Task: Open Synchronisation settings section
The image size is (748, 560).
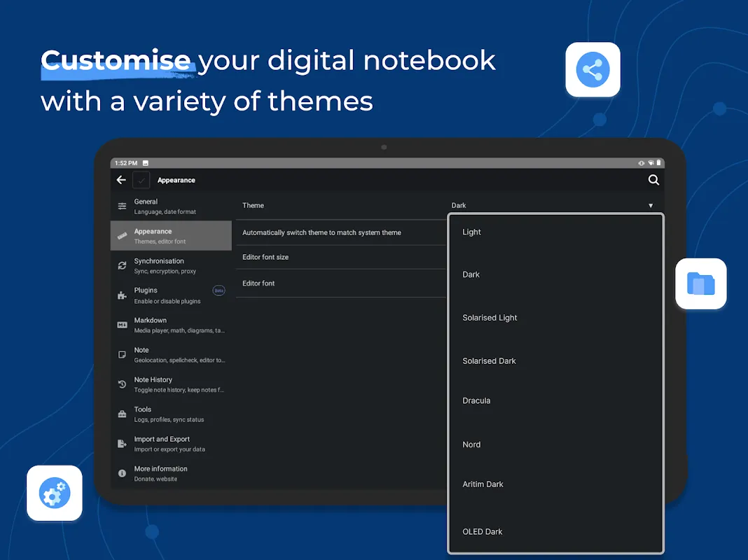Action: [171, 265]
